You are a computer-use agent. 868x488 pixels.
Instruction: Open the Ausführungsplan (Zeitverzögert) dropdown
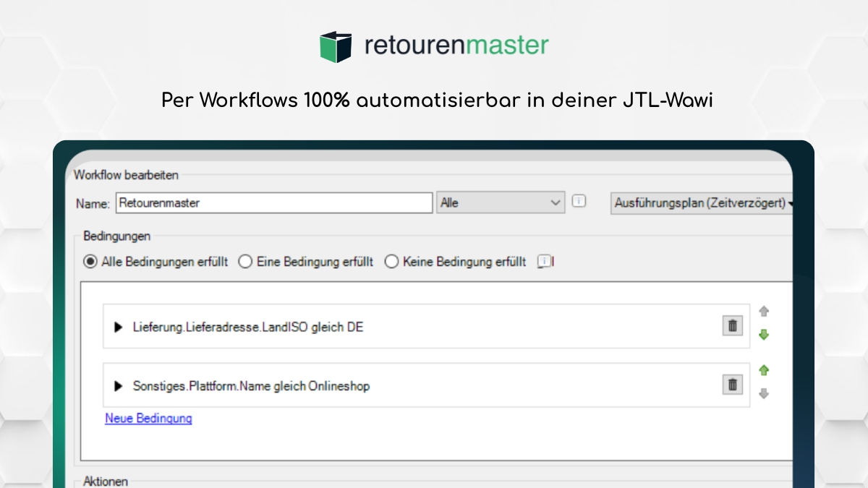pos(702,203)
